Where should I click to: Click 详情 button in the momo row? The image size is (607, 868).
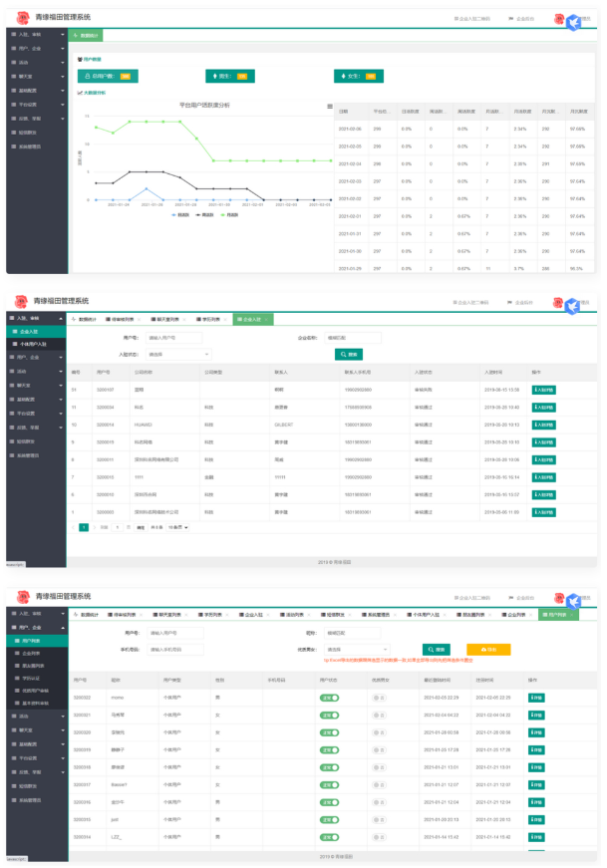tap(535, 698)
